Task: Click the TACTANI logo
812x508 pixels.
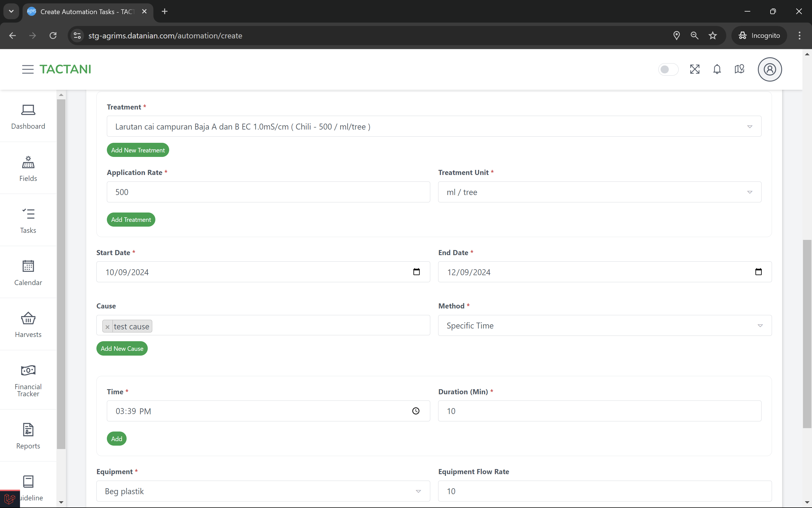Action: click(65, 69)
